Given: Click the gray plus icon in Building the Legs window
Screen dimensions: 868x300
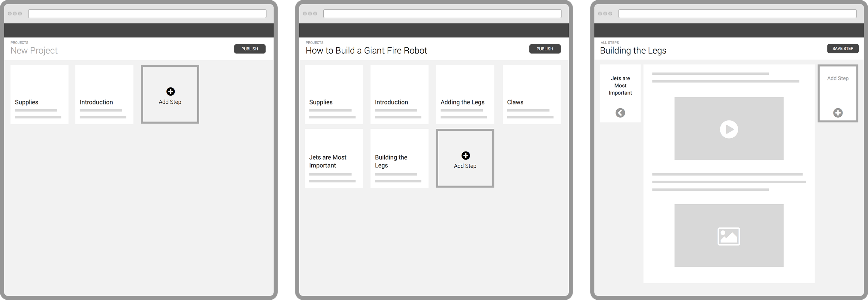Looking at the screenshot, I should [x=838, y=113].
